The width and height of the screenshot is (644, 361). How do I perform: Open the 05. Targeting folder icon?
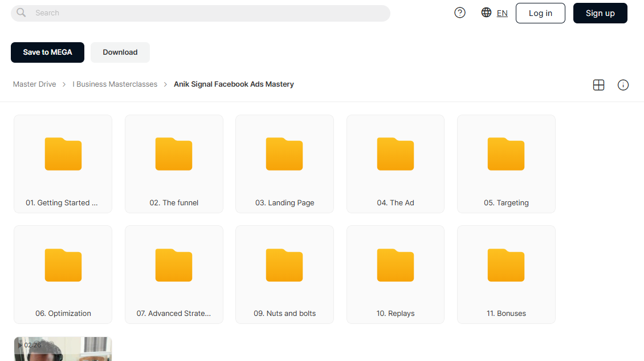pyautogui.click(x=506, y=154)
